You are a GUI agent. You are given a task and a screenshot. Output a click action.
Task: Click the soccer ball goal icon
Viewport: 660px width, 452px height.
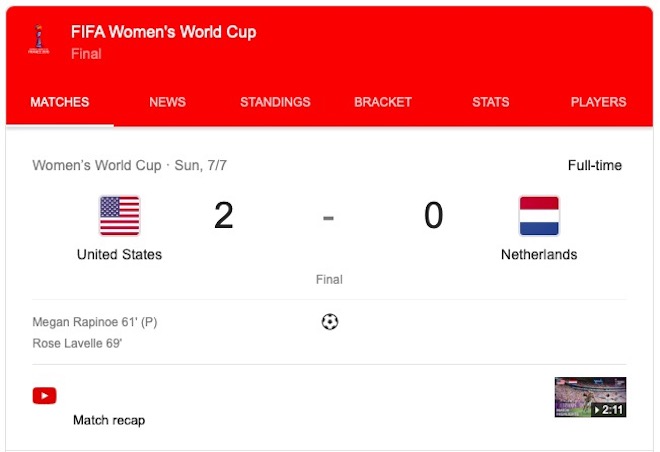coord(330,322)
